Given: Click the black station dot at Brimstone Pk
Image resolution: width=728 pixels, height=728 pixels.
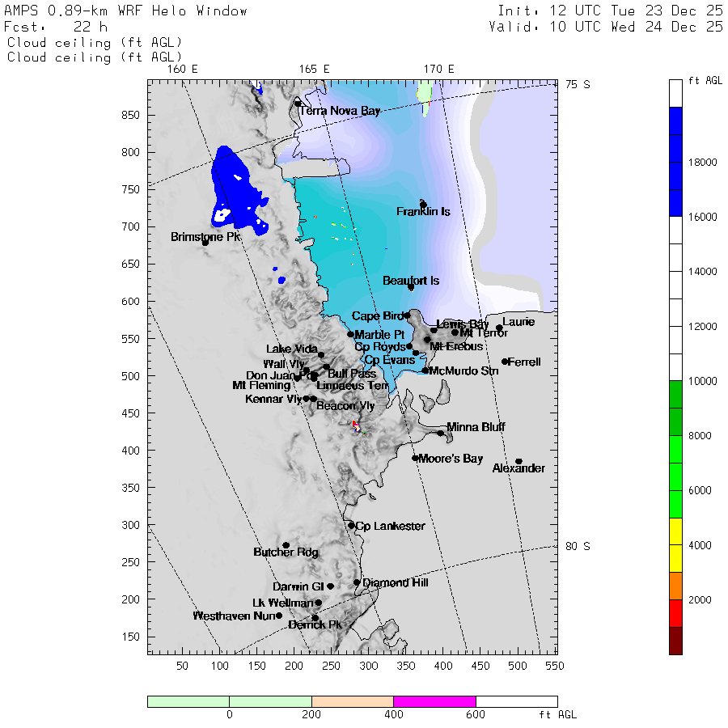Looking at the screenshot, I should (x=205, y=243).
